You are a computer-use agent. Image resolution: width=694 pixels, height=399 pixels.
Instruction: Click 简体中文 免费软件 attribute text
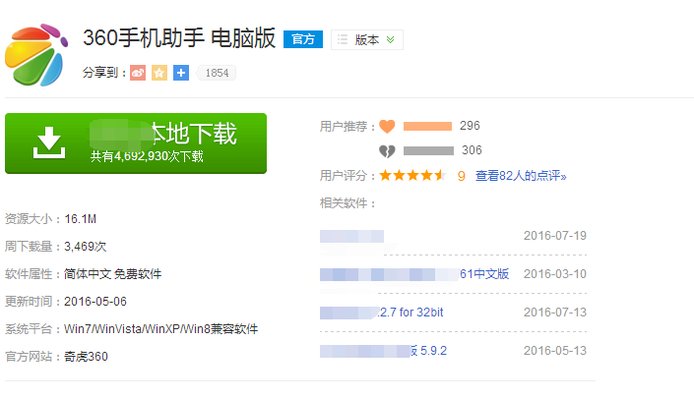tap(112, 274)
